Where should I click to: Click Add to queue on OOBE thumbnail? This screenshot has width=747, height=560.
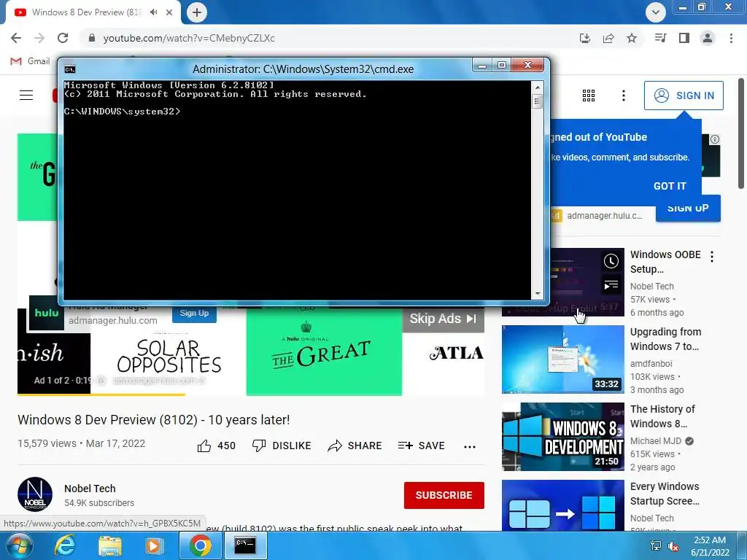click(611, 285)
